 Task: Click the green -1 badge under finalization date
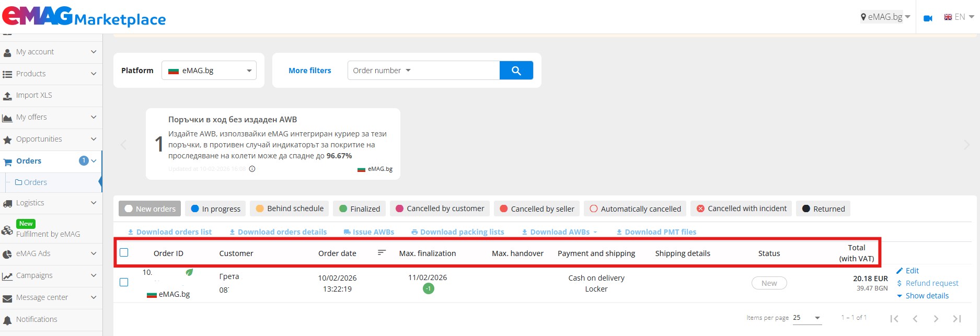[429, 288]
